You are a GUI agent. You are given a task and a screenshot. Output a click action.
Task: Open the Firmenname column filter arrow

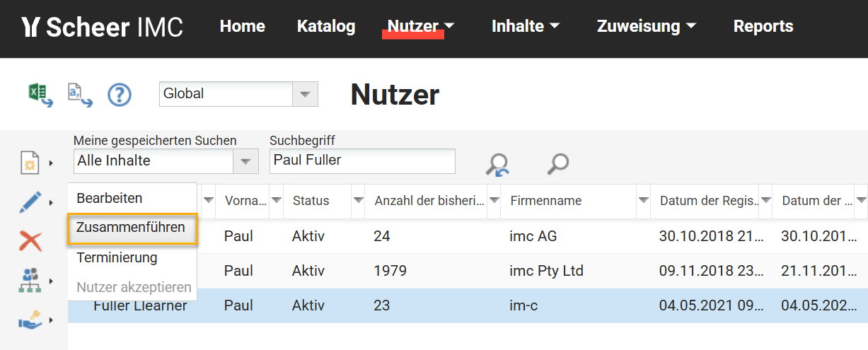point(643,200)
